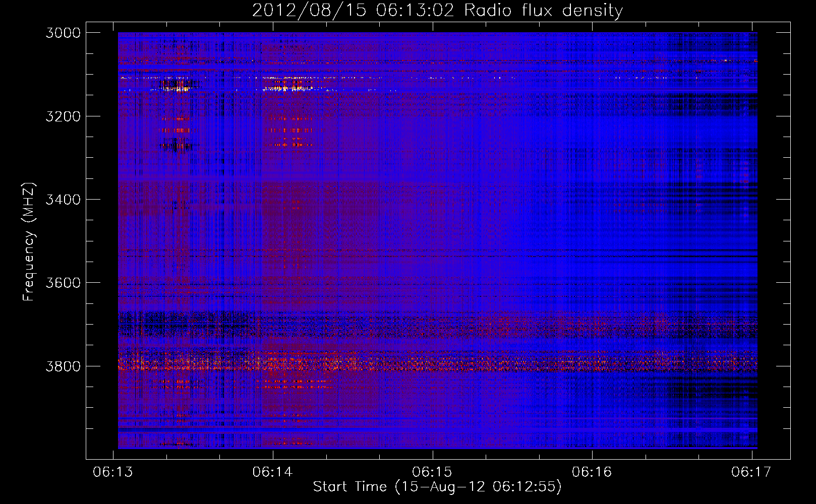816x504 pixels.
Task: Click the 06:17 time axis label
Action: click(x=751, y=472)
